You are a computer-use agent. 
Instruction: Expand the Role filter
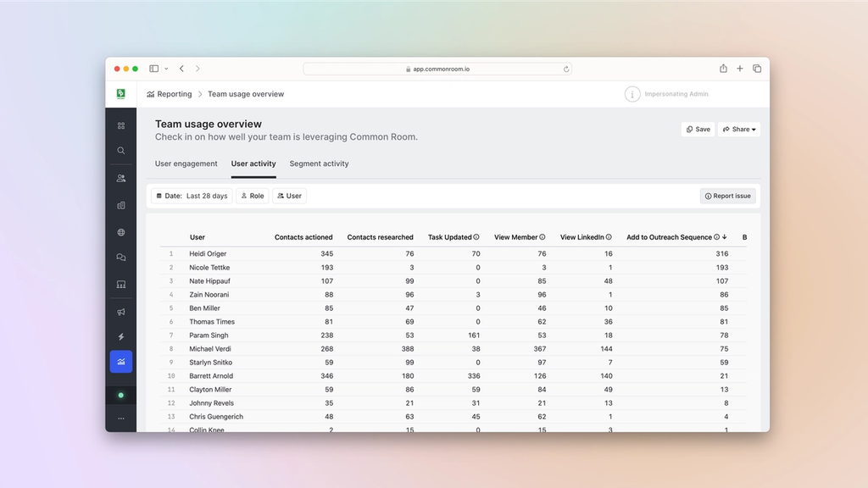(x=252, y=196)
